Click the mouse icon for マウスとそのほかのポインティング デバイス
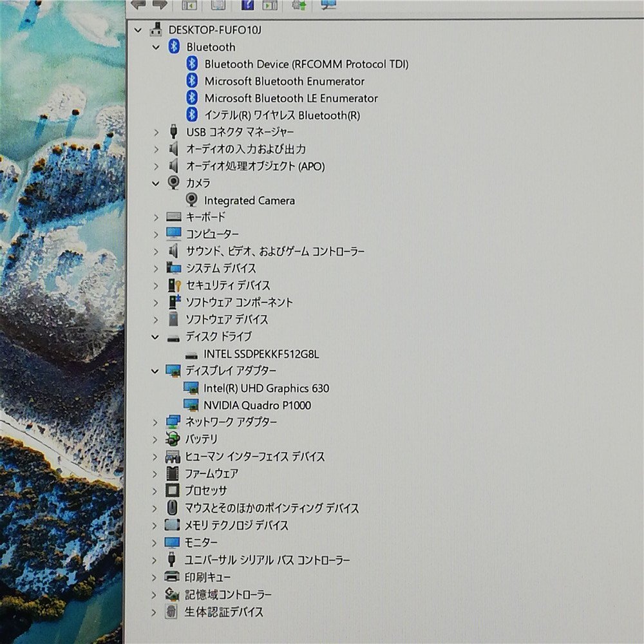Image resolution: width=644 pixels, height=644 pixels. coord(172,507)
